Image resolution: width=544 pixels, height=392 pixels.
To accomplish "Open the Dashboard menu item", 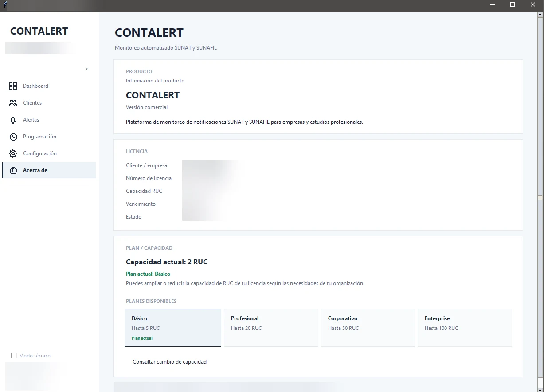I will [49, 86].
